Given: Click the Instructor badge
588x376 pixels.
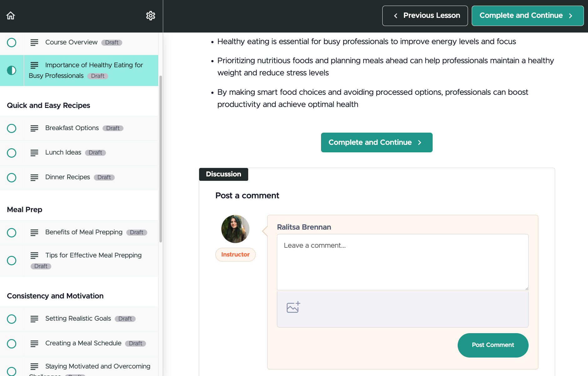Looking at the screenshot, I should 235,255.
